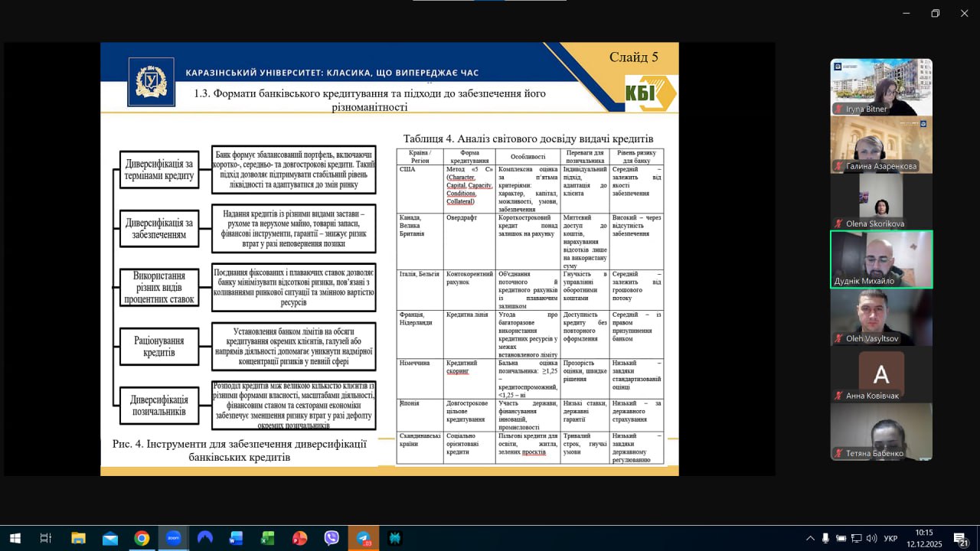Click the speaker volume icon in system tray
The width and height of the screenshot is (980, 551).
(871, 538)
